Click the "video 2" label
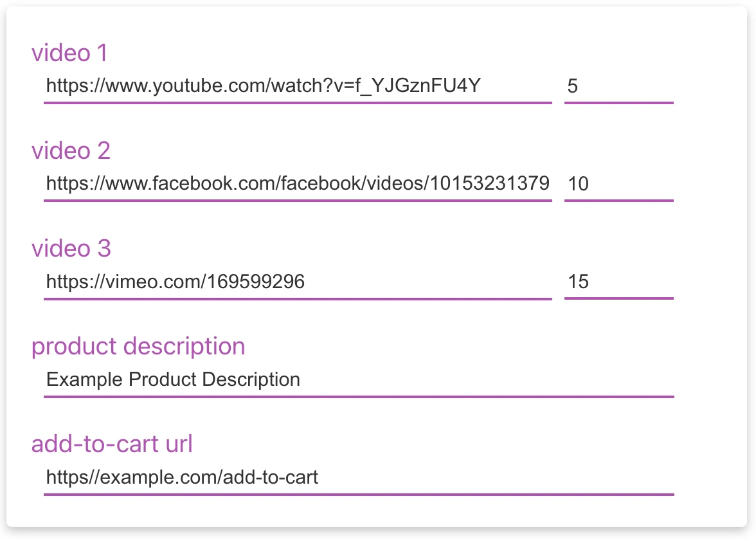Screen dimensions: 756x539 click(x=71, y=151)
